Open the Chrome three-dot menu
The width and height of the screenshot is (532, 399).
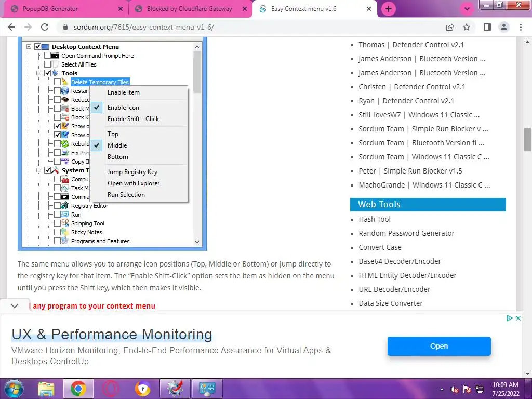[x=521, y=27]
